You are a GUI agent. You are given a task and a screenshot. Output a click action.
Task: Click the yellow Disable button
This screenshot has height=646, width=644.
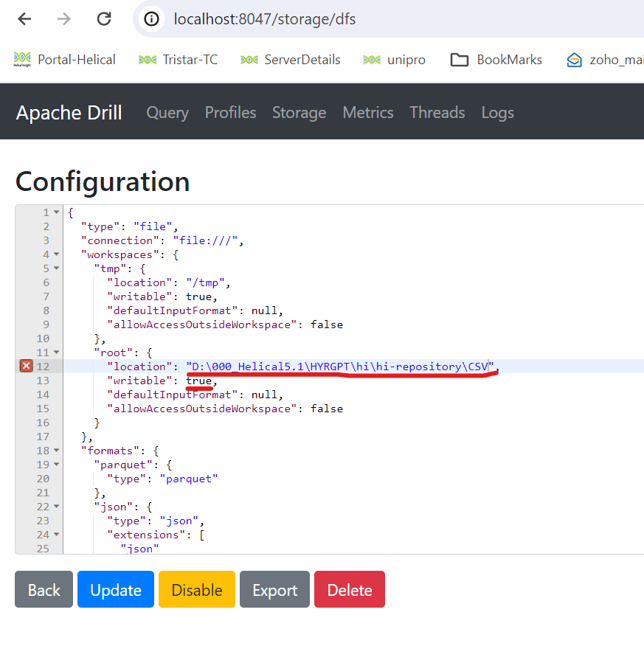[197, 589]
